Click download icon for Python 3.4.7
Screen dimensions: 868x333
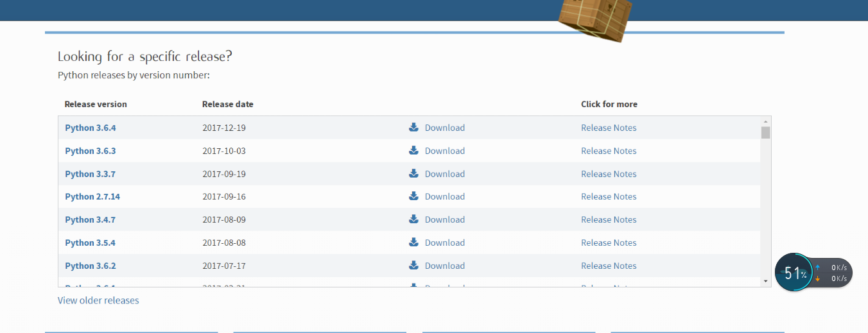pos(413,219)
